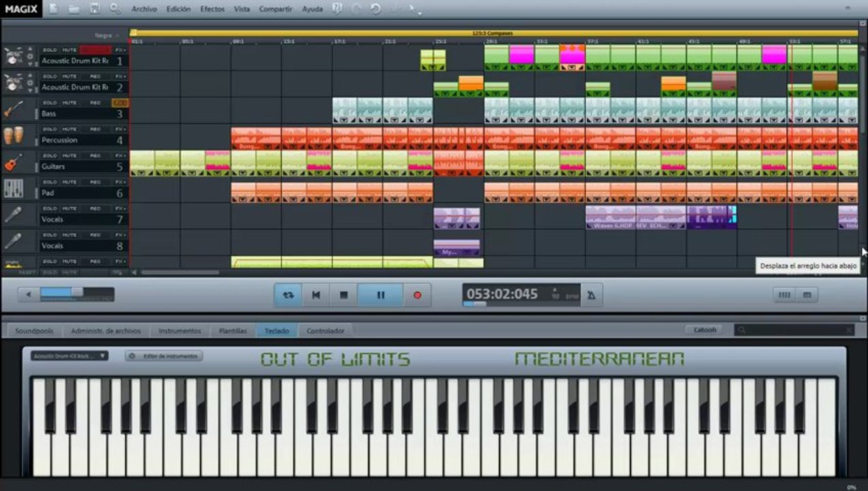868x491 pixels.
Task: Click the Percussion bongos track icon
Action: [x=13, y=135]
